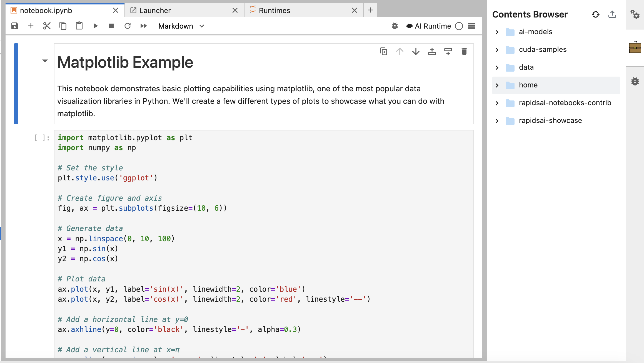Select the rapidsai-notebooks-contrib folder row
The width and height of the screenshot is (644, 363).
click(x=556, y=103)
